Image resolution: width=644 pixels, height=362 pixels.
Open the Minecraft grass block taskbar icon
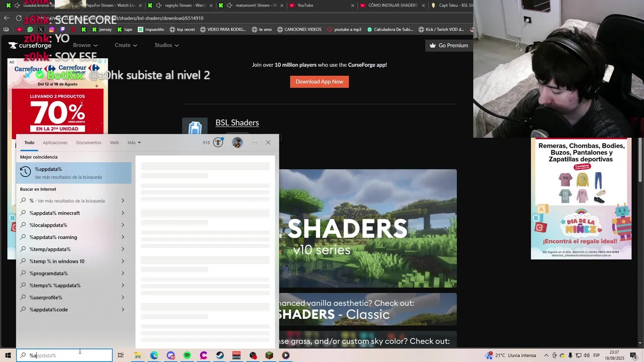click(269, 355)
